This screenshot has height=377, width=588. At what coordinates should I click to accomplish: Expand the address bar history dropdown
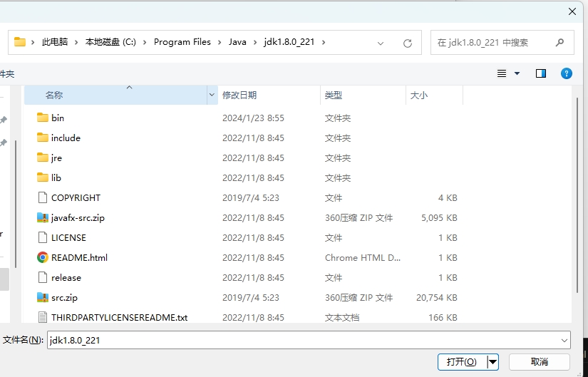coord(381,43)
